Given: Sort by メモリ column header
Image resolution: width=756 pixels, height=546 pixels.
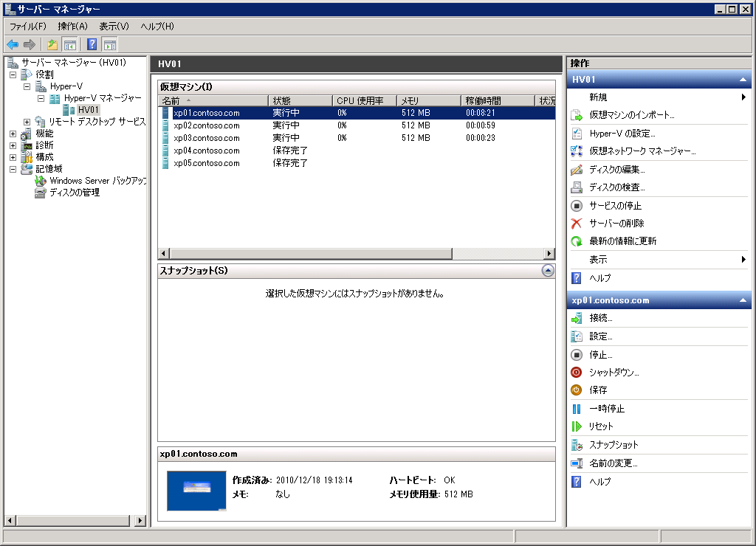Looking at the screenshot, I should click(x=429, y=101).
